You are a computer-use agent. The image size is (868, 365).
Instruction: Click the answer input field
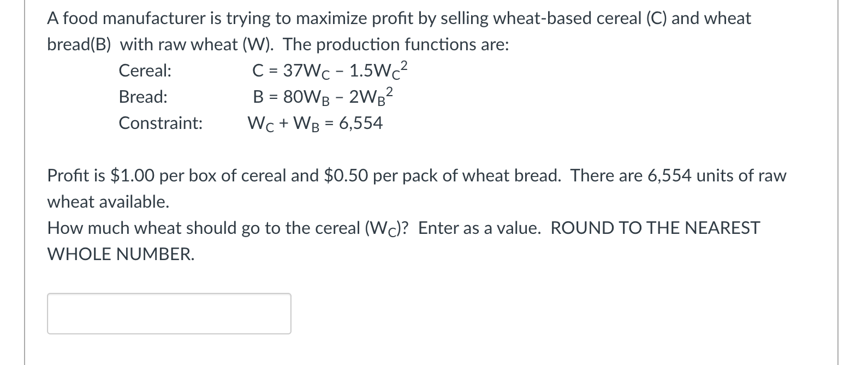(169, 314)
